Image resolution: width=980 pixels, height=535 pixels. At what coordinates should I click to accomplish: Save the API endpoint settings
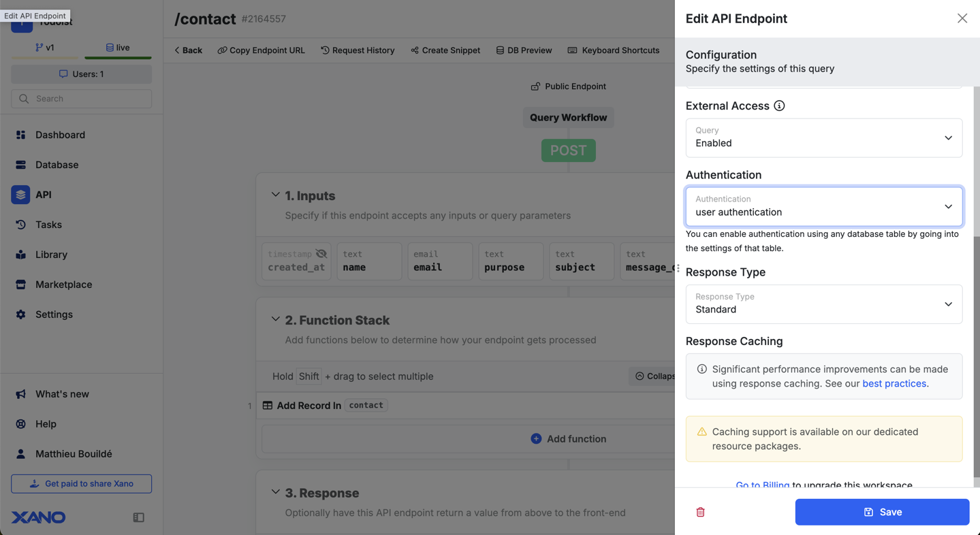[882, 512]
